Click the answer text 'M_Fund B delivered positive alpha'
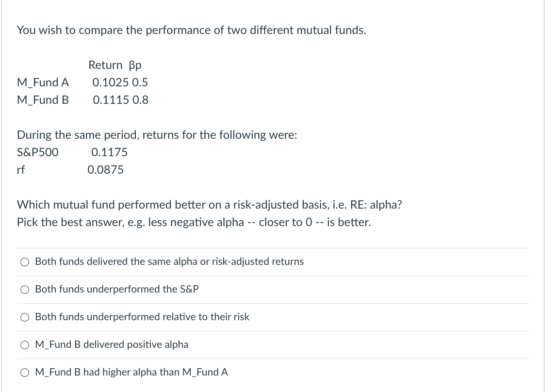This screenshot has width=558, height=392. 112,344
